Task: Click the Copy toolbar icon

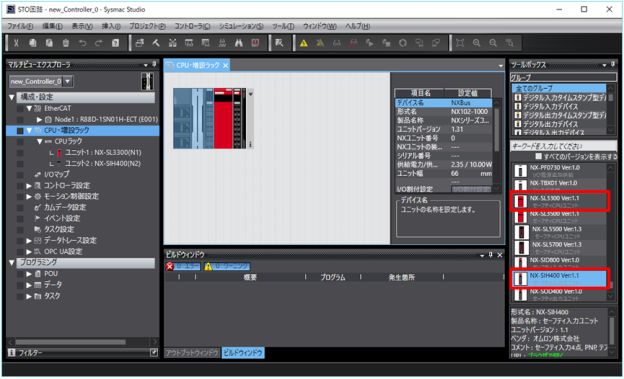Action: point(33,43)
